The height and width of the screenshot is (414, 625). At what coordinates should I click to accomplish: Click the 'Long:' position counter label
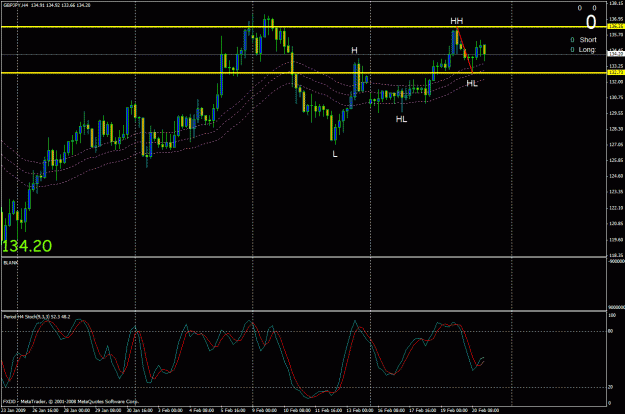pyautogui.click(x=588, y=50)
